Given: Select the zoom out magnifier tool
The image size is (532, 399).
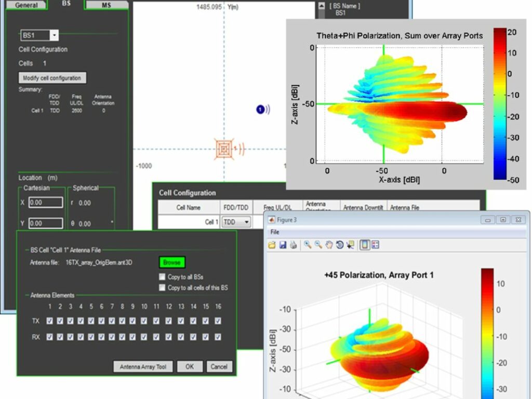Looking at the screenshot, I should (x=318, y=245).
